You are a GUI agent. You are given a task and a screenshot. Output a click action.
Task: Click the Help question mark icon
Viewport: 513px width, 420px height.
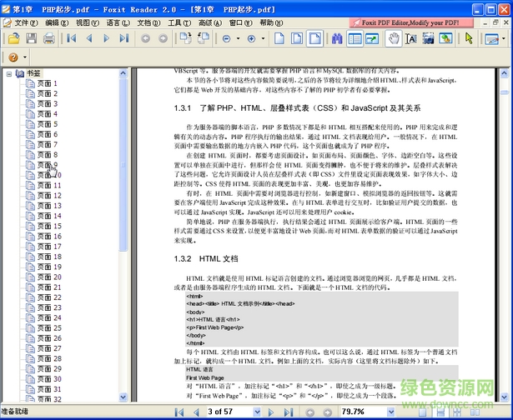pyautogui.click(x=13, y=57)
